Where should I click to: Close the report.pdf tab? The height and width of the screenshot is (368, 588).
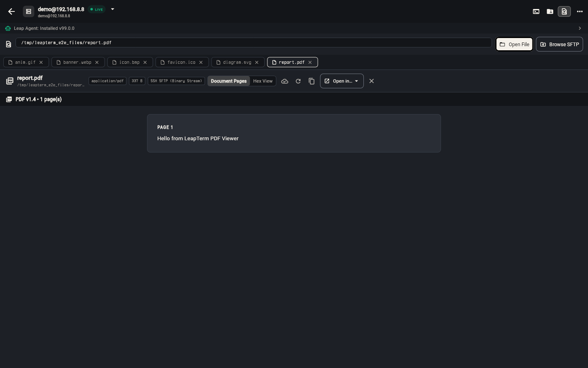click(x=310, y=62)
